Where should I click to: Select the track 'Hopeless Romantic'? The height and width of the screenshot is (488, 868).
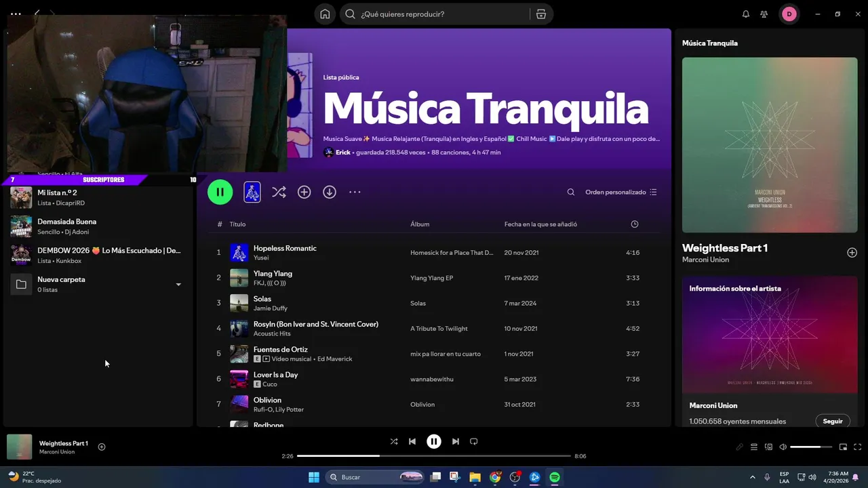click(x=285, y=248)
